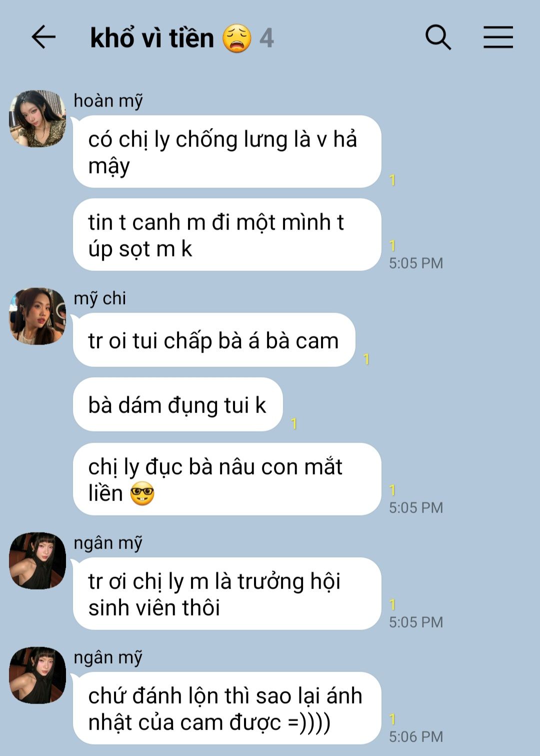The width and height of the screenshot is (540, 756).
Task: Tap the chat title "khổ vì tiền"
Action: pyautogui.click(x=152, y=38)
